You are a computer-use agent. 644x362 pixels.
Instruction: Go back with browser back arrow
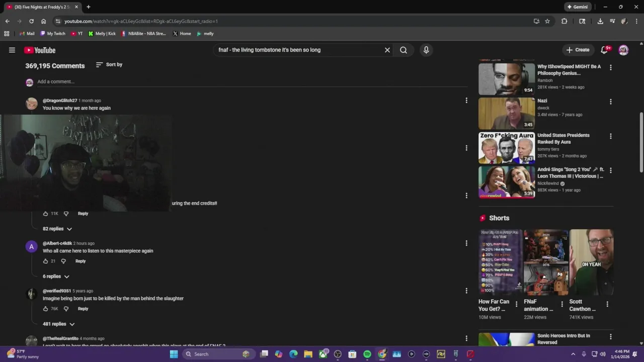(x=7, y=21)
